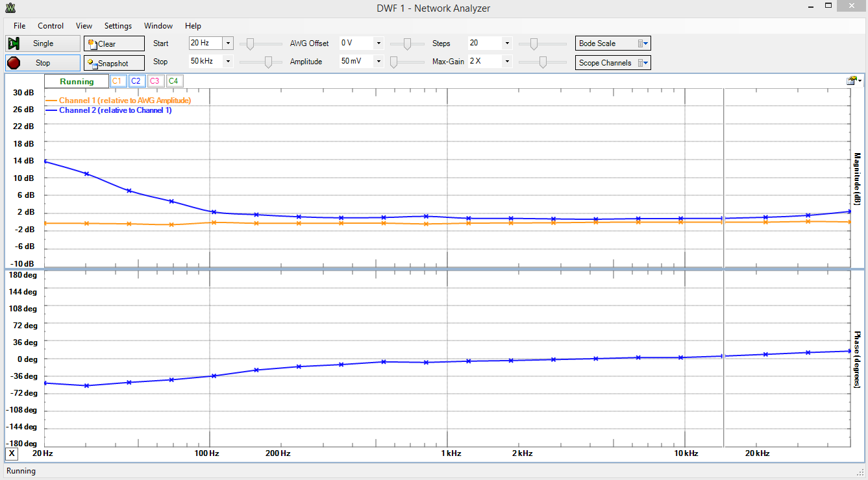
Task: Click the Steps slider handle
Action: point(533,43)
